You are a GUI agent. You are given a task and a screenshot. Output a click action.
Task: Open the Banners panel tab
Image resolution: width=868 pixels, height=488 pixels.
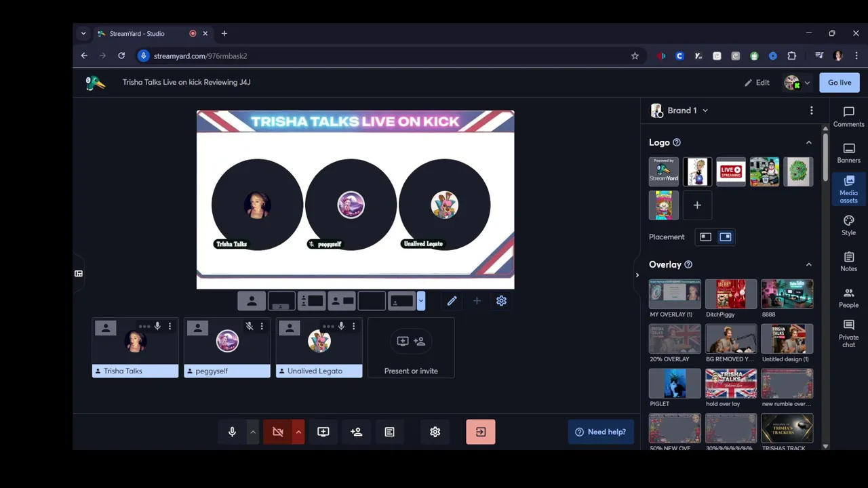[x=848, y=153]
